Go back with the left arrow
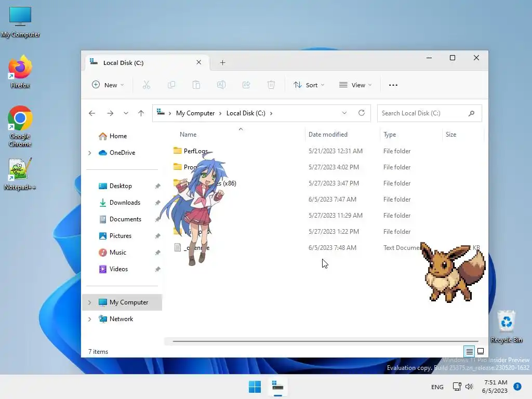532x399 pixels. [x=92, y=113]
